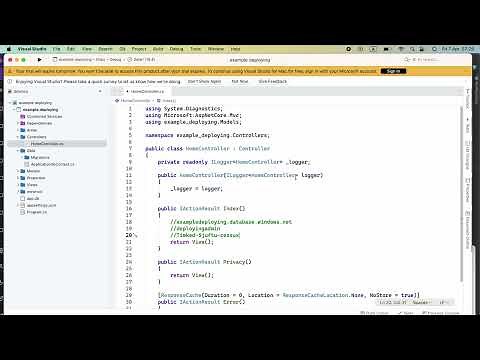
Task: Click the Models folder icon
Action: pos(23,171)
